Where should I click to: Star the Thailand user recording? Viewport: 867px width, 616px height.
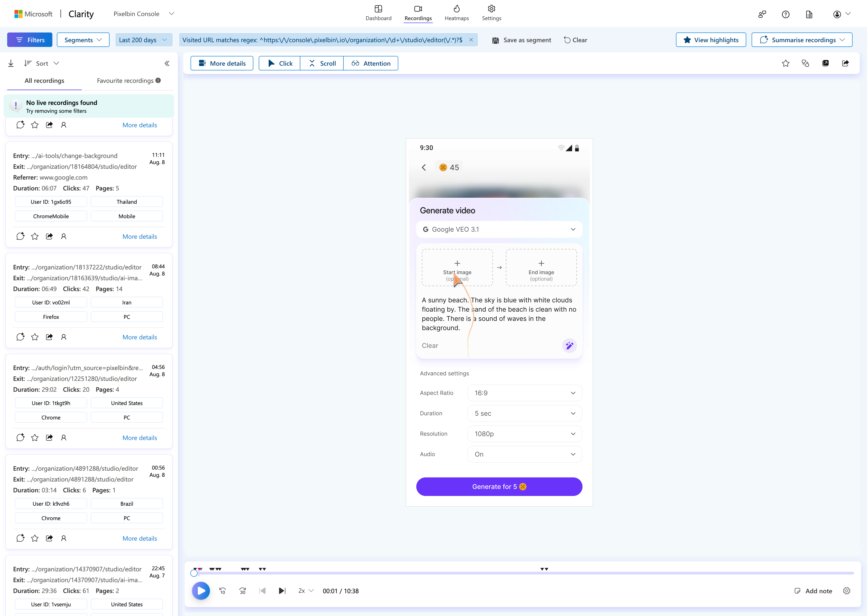[35, 236]
